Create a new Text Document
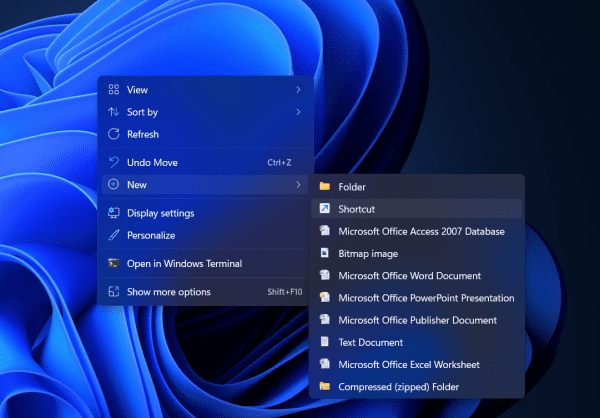Screen dimensions: 600x418 pyautogui.click(x=370, y=342)
